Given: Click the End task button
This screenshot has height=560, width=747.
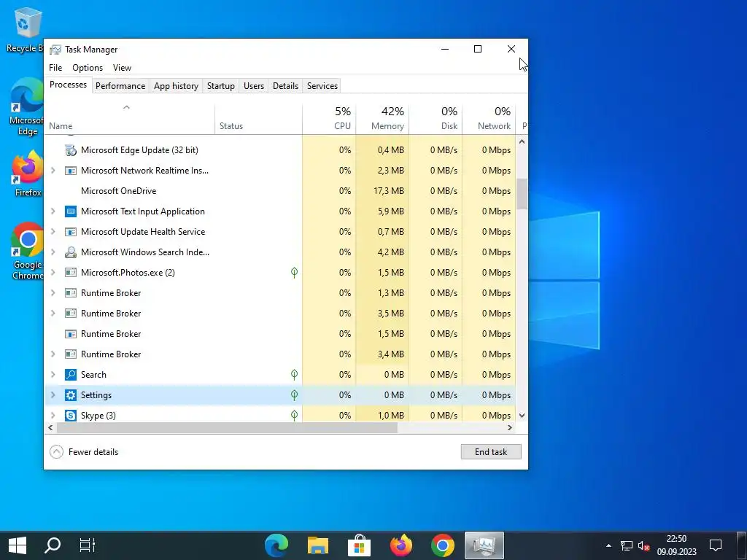Looking at the screenshot, I should [x=491, y=452].
